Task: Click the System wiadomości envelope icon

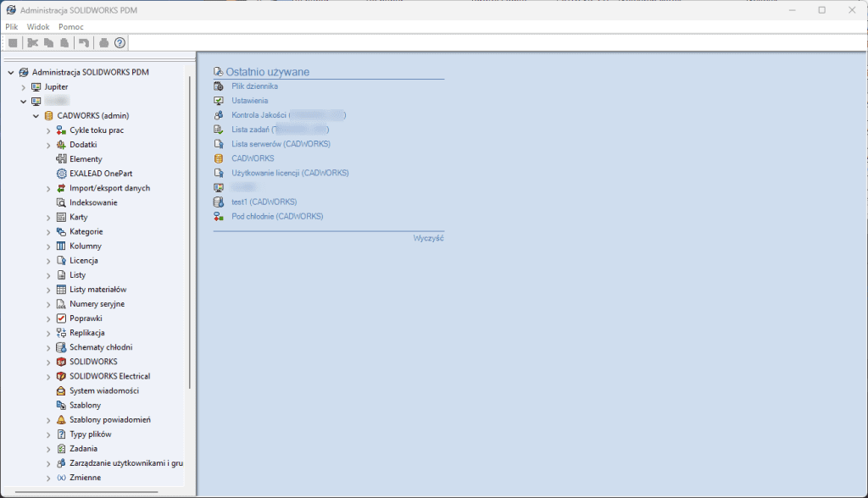Action: point(61,390)
